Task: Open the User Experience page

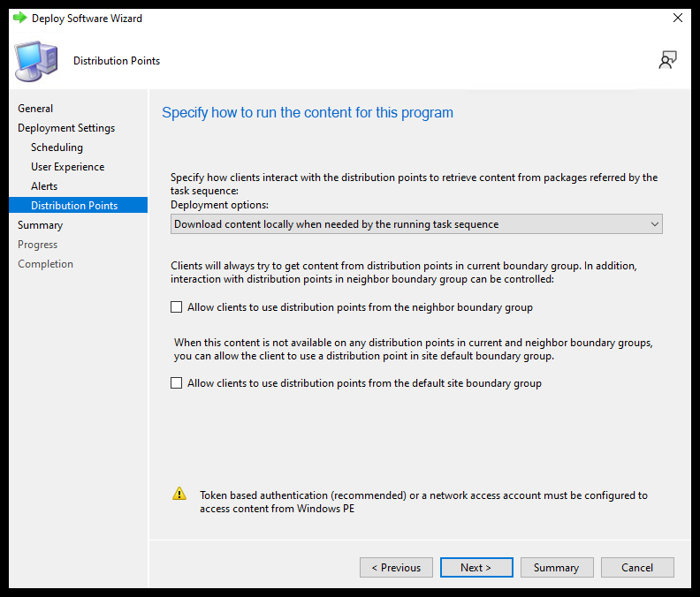Action: pos(67,167)
